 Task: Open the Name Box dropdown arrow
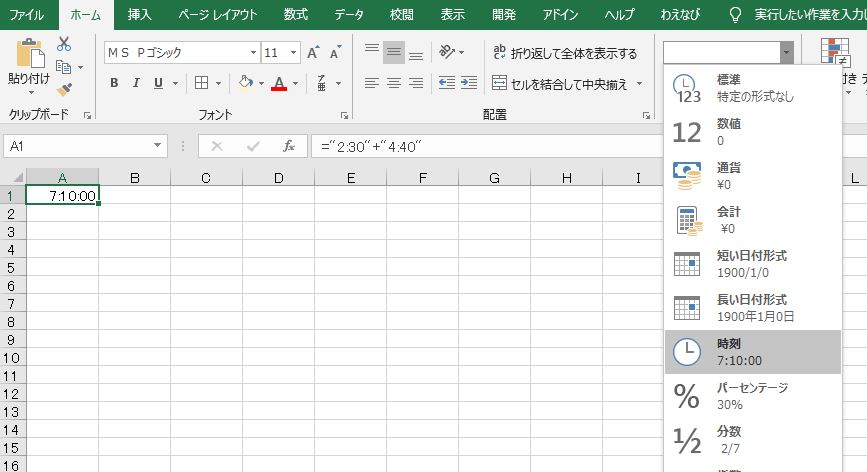[158, 146]
